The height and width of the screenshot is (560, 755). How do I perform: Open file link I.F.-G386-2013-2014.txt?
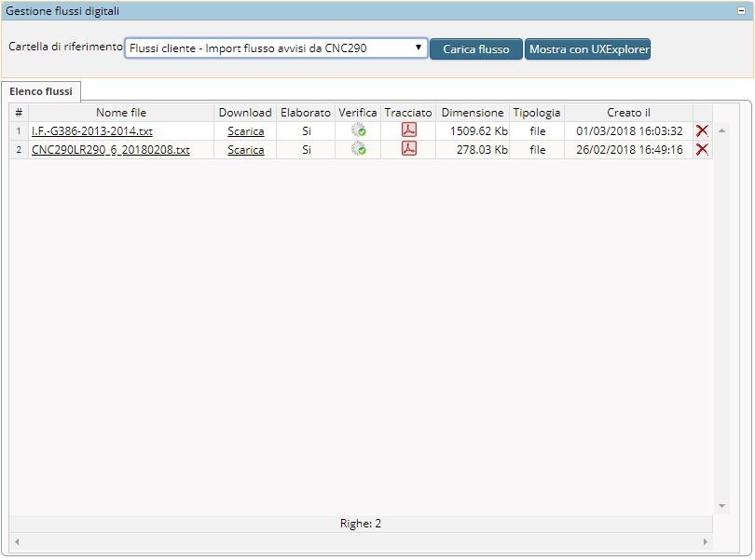pos(91,131)
